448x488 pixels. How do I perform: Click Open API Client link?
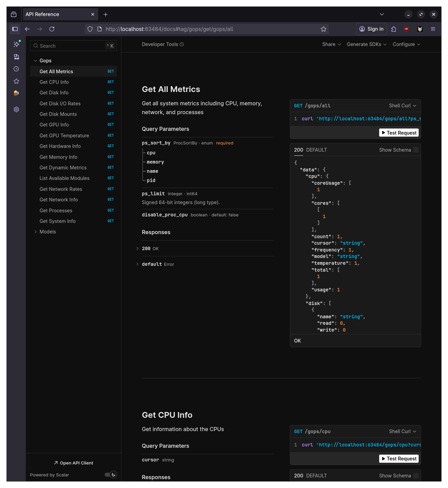point(73,463)
